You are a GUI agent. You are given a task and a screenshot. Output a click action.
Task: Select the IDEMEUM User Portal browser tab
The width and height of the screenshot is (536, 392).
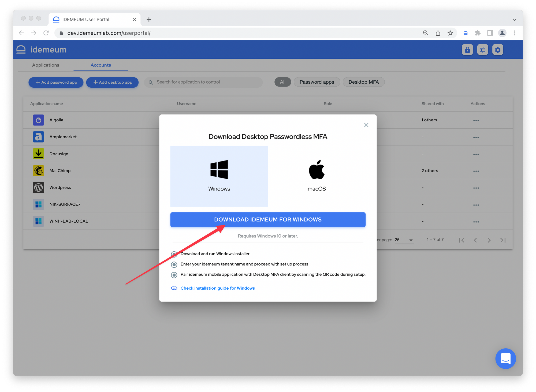[95, 20]
